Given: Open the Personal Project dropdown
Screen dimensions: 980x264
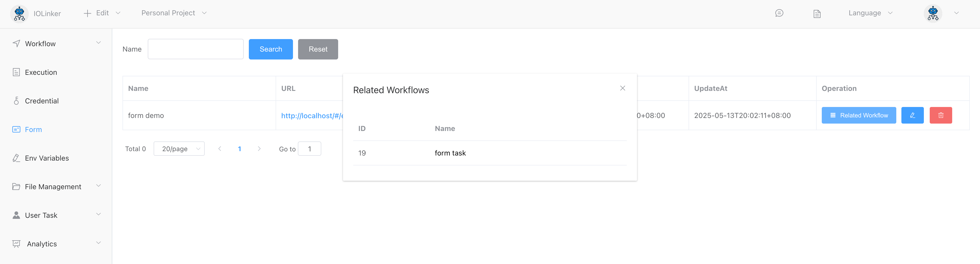Looking at the screenshot, I should tap(174, 13).
